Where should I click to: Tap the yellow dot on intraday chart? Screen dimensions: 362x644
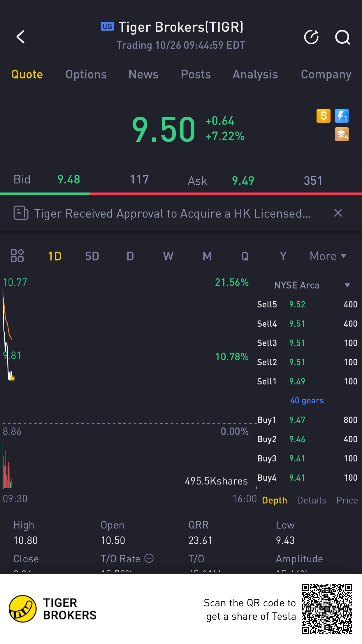click(x=12, y=378)
